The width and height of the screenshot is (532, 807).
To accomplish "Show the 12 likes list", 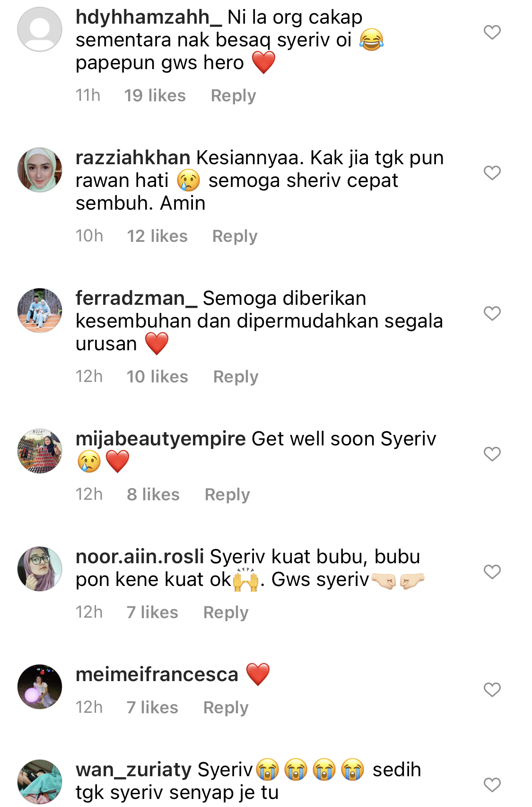I will click(x=157, y=236).
